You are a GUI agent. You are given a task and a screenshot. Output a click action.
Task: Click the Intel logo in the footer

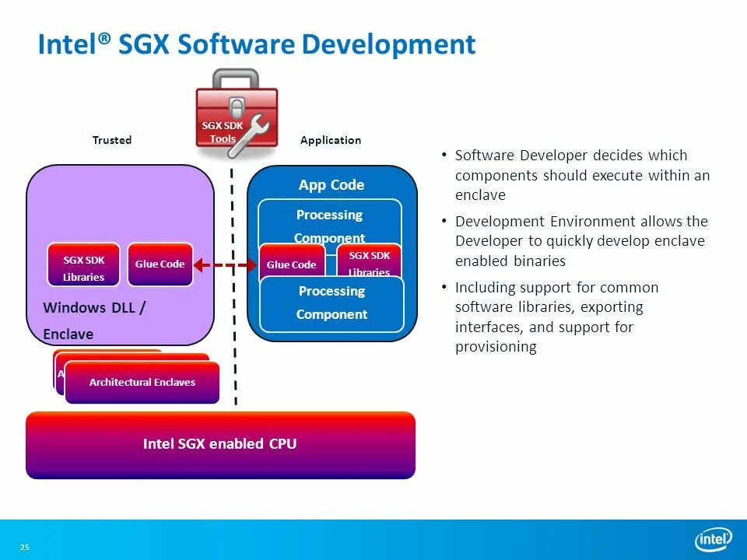[x=714, y=539]
